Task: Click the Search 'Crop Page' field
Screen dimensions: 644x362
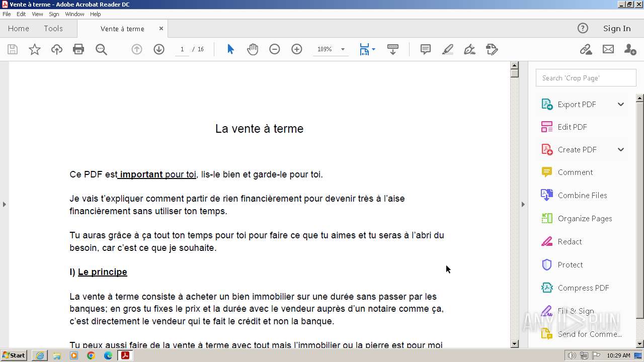Action: click(586, 78)
